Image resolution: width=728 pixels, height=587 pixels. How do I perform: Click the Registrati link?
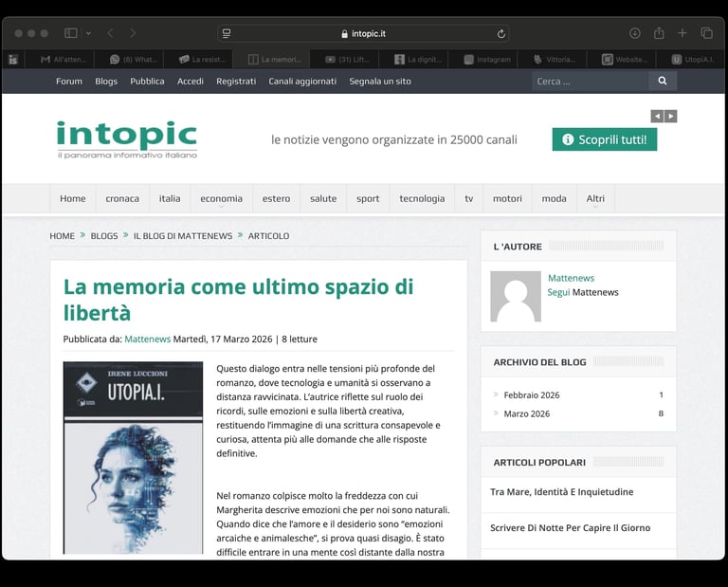pos(236,82)
